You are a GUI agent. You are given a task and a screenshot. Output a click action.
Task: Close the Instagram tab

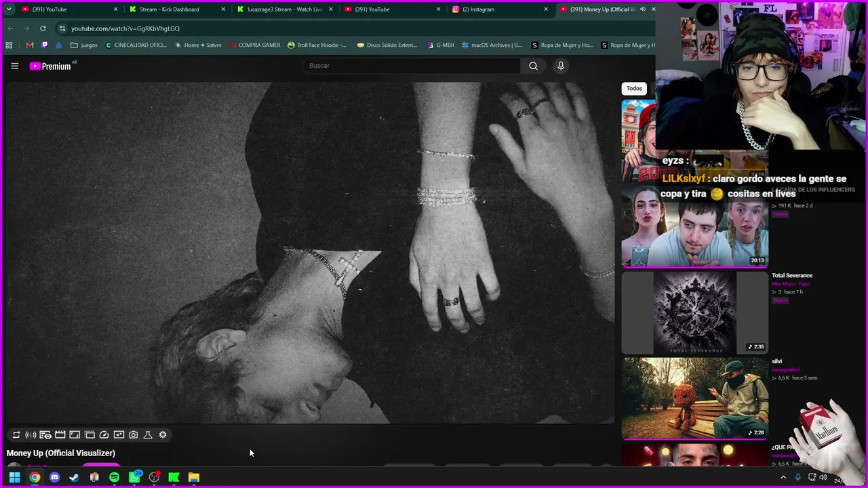pos(546,9)
